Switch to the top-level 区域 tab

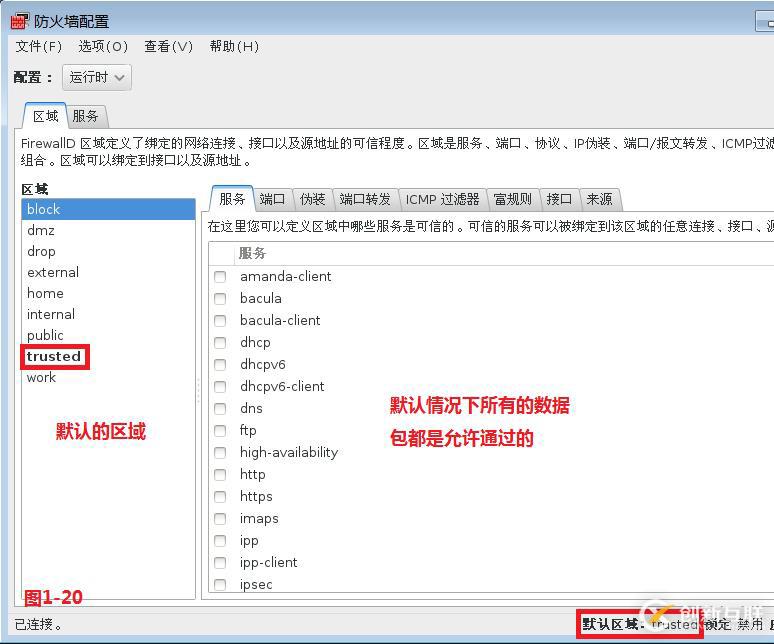tap(45, 116)
